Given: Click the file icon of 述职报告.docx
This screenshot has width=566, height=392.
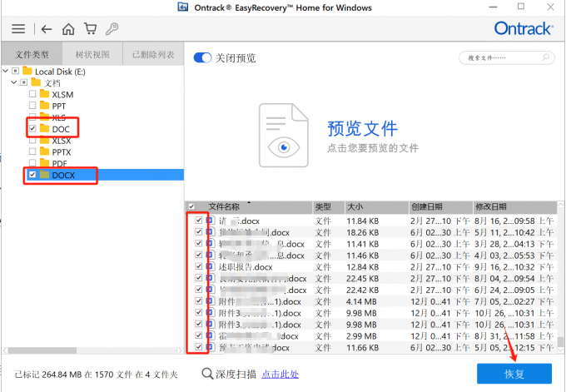Looking at the screenshot, I should (211, 266).
